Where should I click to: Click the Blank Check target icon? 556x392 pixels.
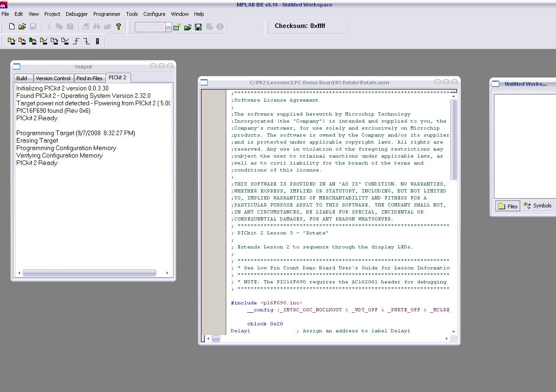coord(65,41)
